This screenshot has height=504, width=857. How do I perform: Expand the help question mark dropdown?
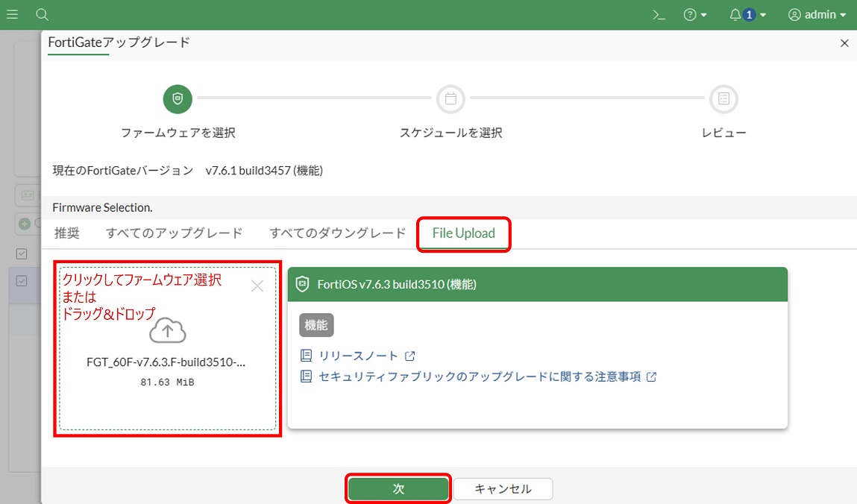695,15
